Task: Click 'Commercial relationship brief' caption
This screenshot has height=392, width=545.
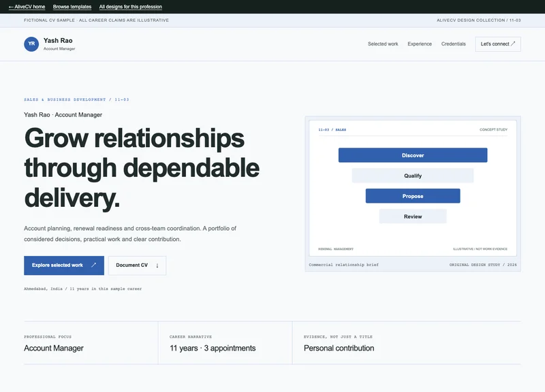Action: (x=343, y=265)
